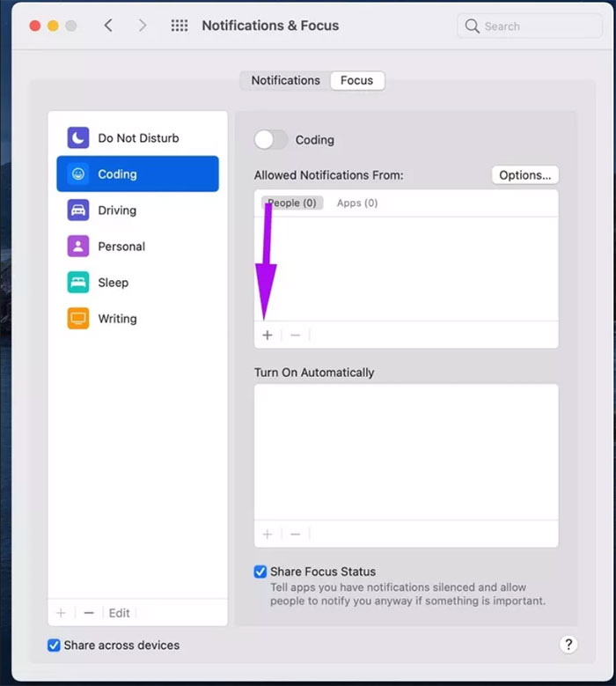The image size is (616, 686).
Task: Select the Focus tab
Action: click(x=356, y=80)
